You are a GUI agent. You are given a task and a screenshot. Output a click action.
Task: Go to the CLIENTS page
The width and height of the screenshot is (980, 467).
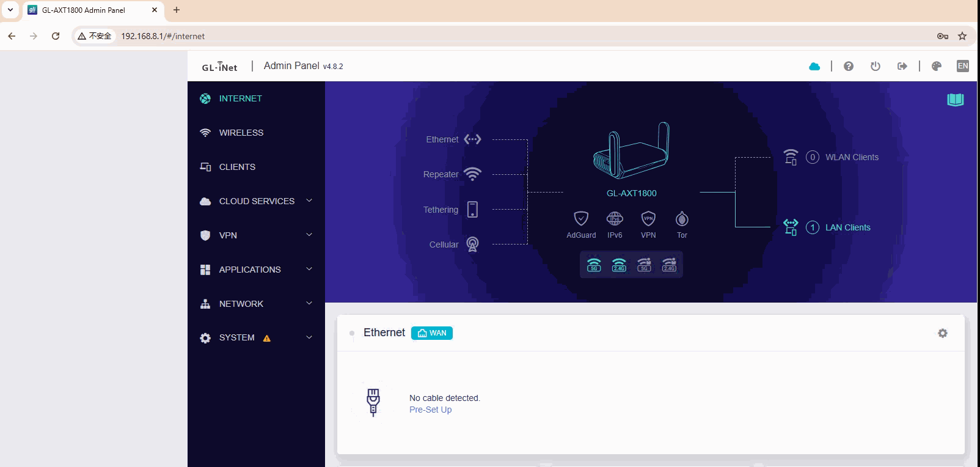click(237, 167)
